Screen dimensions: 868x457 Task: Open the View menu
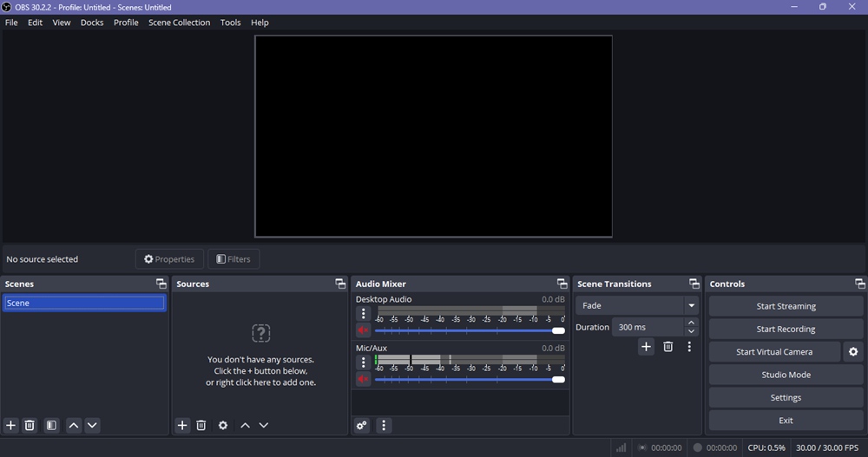coord(62,23)
